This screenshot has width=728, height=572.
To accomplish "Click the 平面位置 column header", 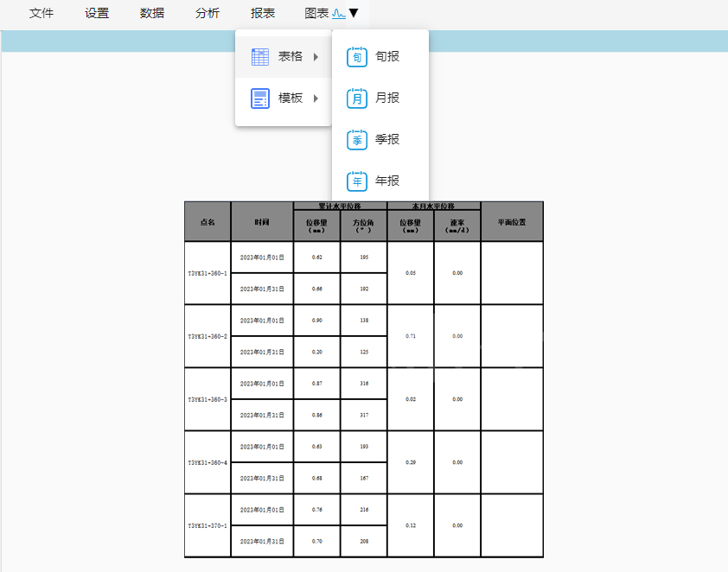I will [512, 222].
